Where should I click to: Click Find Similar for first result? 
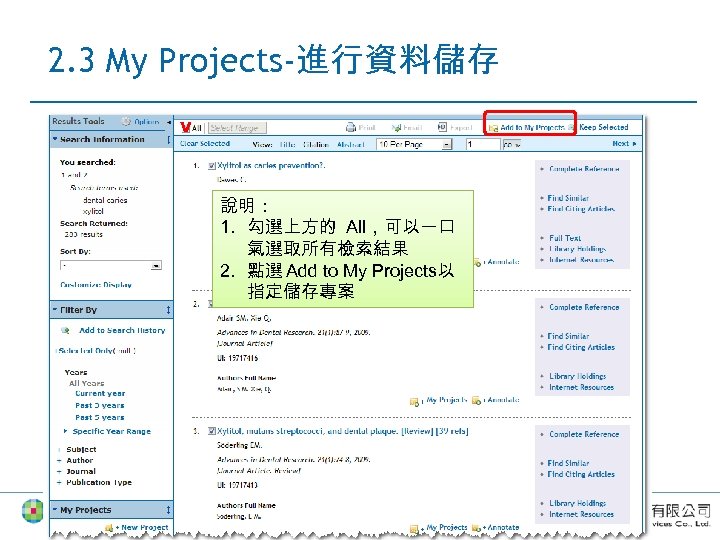(x=568, y=198)
